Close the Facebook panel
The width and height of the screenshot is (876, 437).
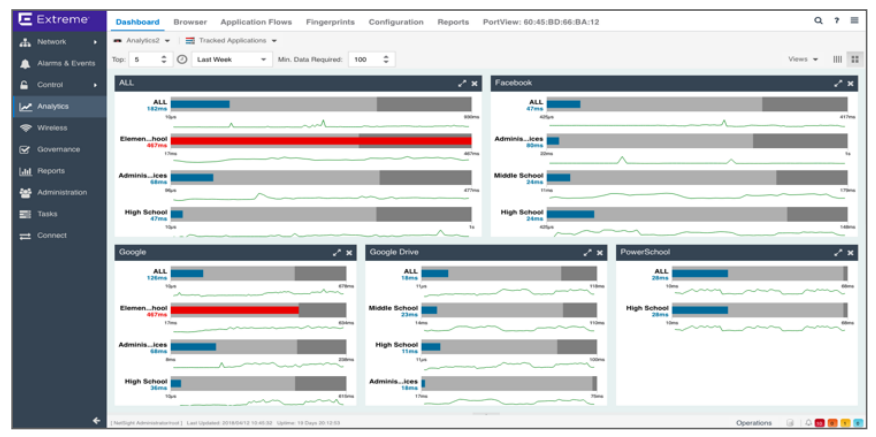[x=850, y=83]
